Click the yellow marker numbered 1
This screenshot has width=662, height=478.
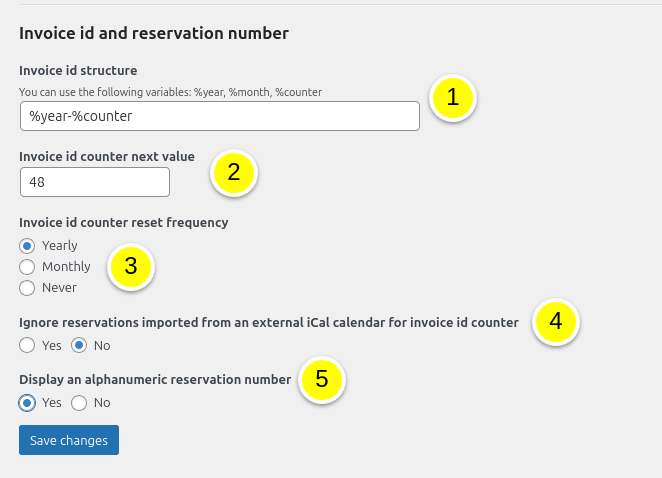[452, 98]
